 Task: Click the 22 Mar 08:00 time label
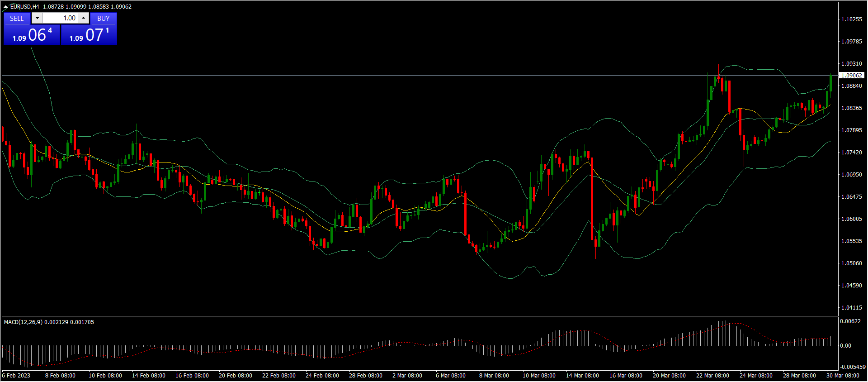(713, 376)
